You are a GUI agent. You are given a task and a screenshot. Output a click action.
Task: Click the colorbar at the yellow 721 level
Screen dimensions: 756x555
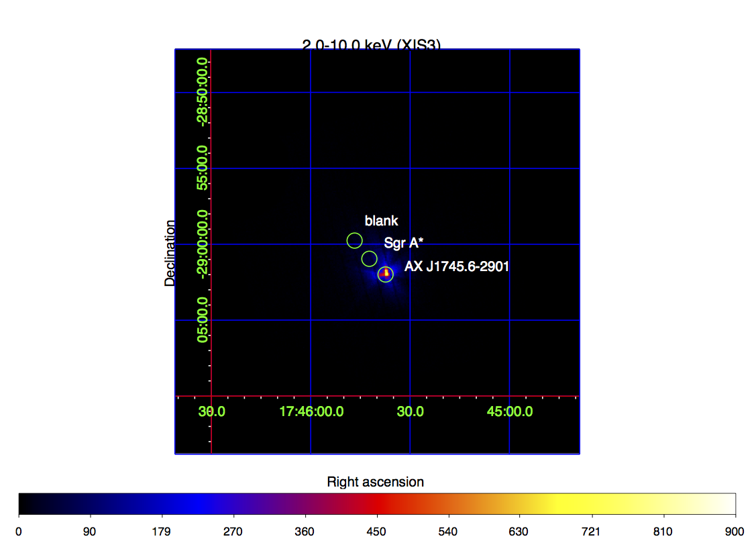[x=592, y=504]
